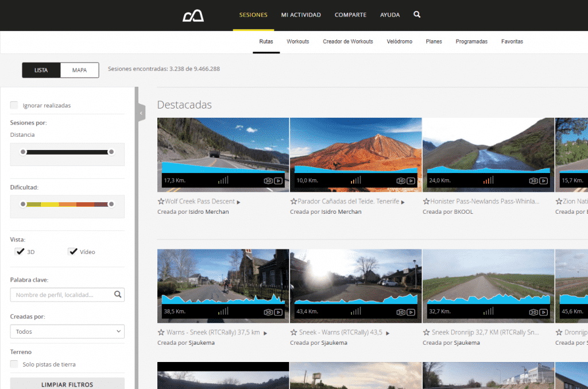This screenshot has height=389, width=588.
Task: Open search with the magnifier icon in header
Action: pyautogui.click(x=417, y=14)
